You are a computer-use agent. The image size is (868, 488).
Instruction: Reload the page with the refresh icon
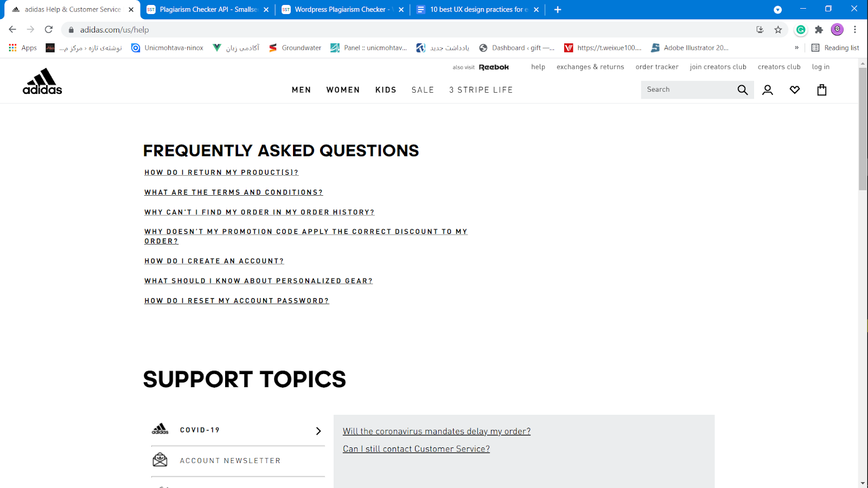point(49,29)
